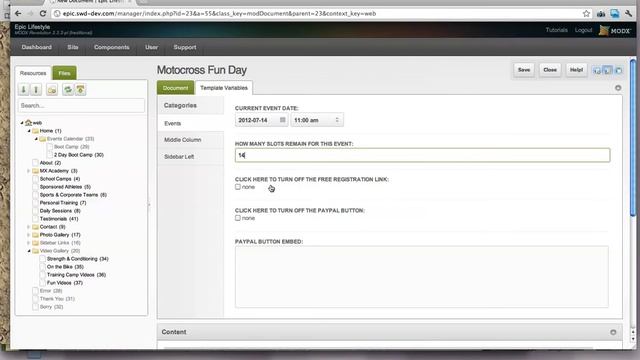Click the MODX logo
The image size is (640, 360).
615,30
